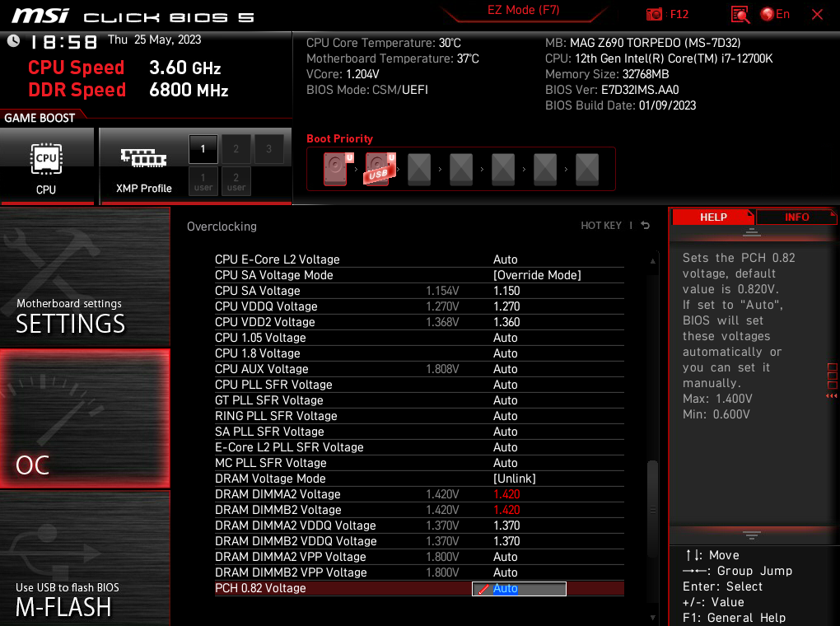Select the DRAM DIMMB2 Voltage value 1.420
840x626 pixels.
coord(506,510)
